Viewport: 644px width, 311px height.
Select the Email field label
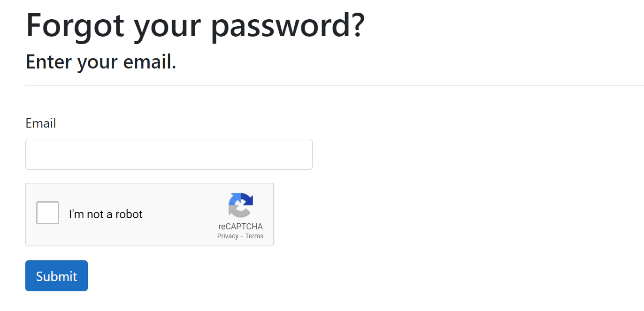41,123
